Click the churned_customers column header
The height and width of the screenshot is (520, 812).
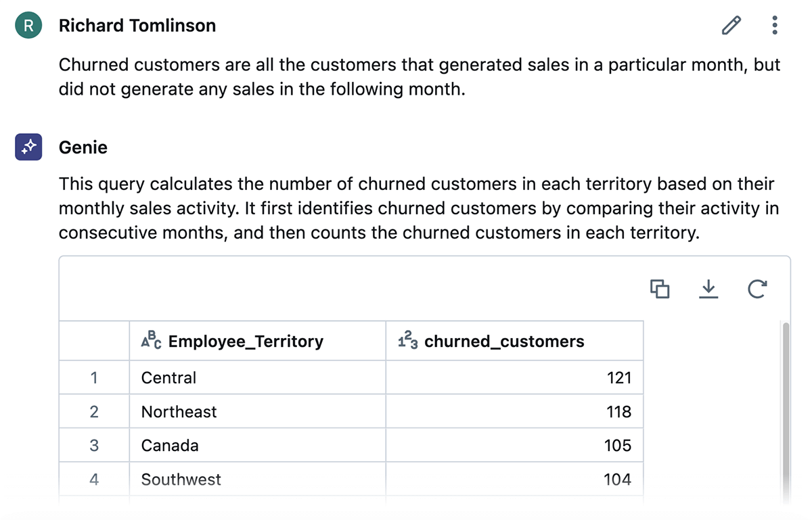coord(504,341)
